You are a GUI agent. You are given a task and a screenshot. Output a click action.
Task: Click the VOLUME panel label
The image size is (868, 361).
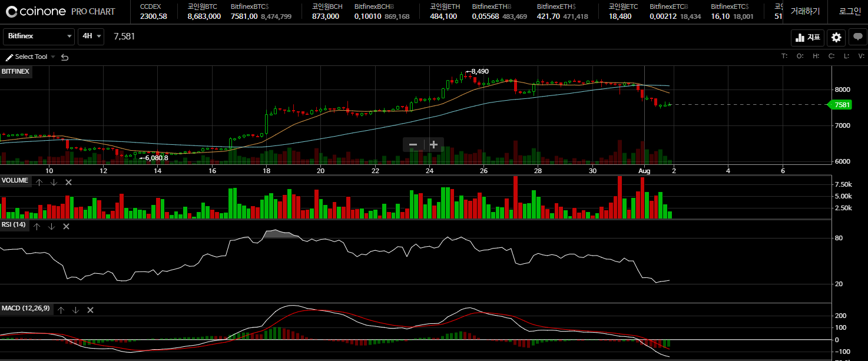[x=15, y=181]
